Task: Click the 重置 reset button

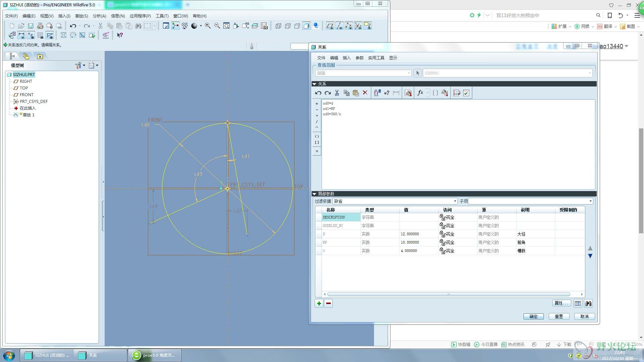Action: click(559, 316)
